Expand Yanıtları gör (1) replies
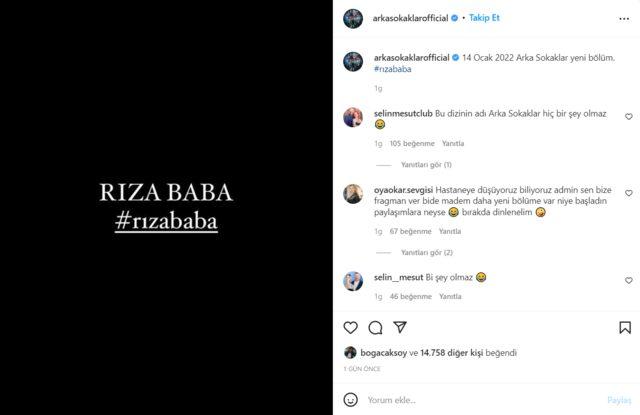Viewport: 640px width, 415px height. 426,165
